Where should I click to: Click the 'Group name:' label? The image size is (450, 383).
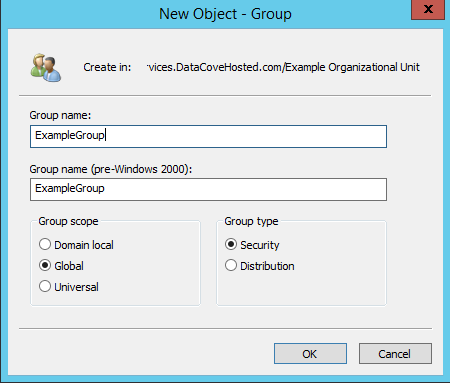click(x=60, y=115)
